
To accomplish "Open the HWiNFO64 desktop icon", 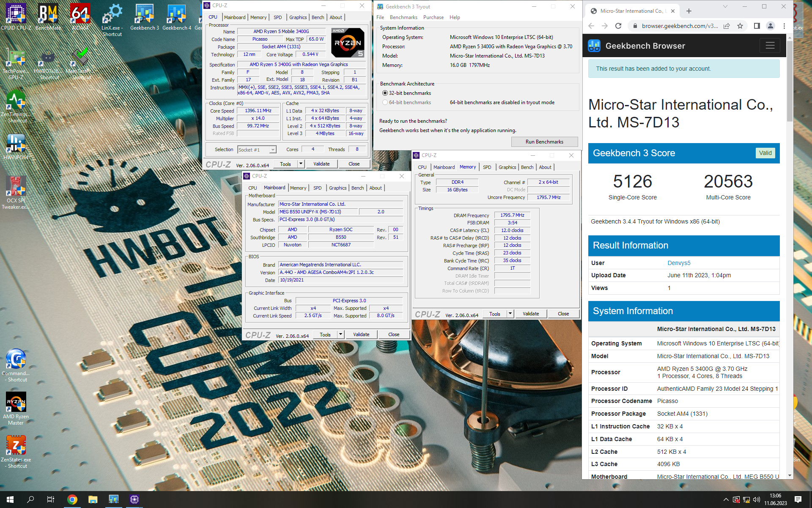I will (x=16, y=147).
